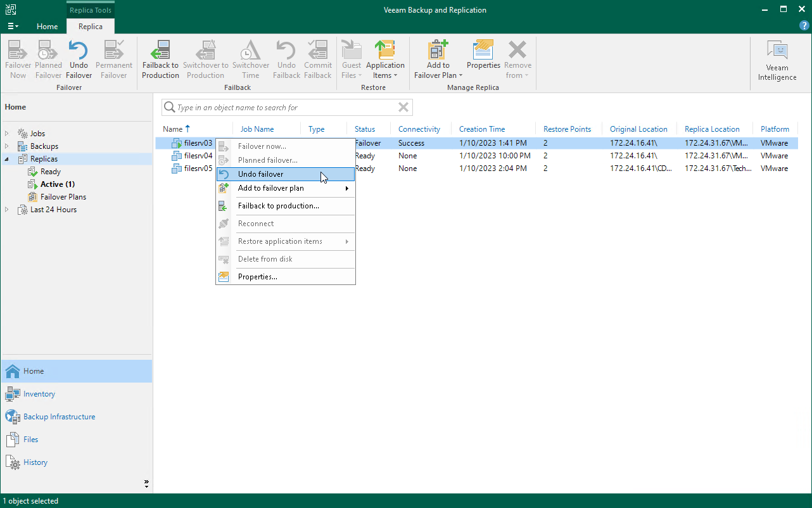Open the Files view
This screenshot has height=508, width=812.
click(x=76, y=440)
